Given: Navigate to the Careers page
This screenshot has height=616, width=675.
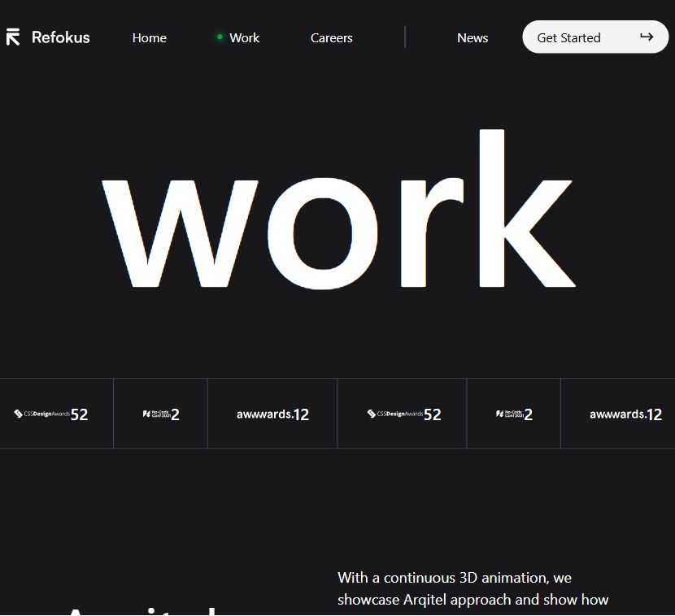Looking at the screenshot, I should point(332,38).
